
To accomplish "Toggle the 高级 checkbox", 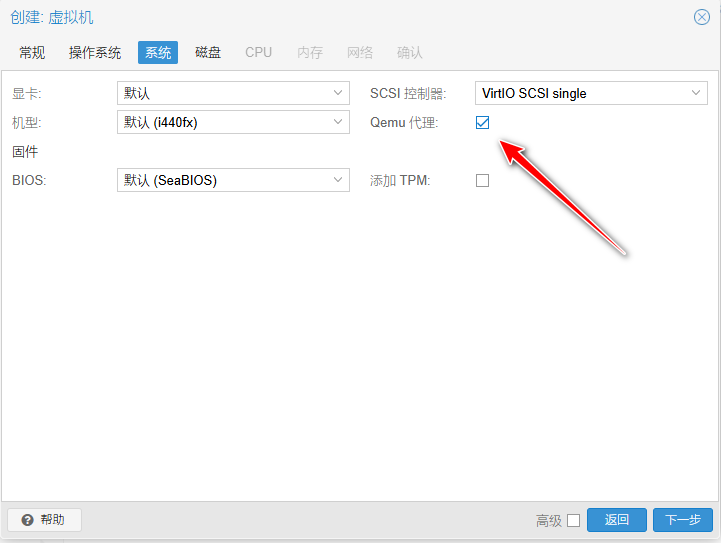I will 573,520.
